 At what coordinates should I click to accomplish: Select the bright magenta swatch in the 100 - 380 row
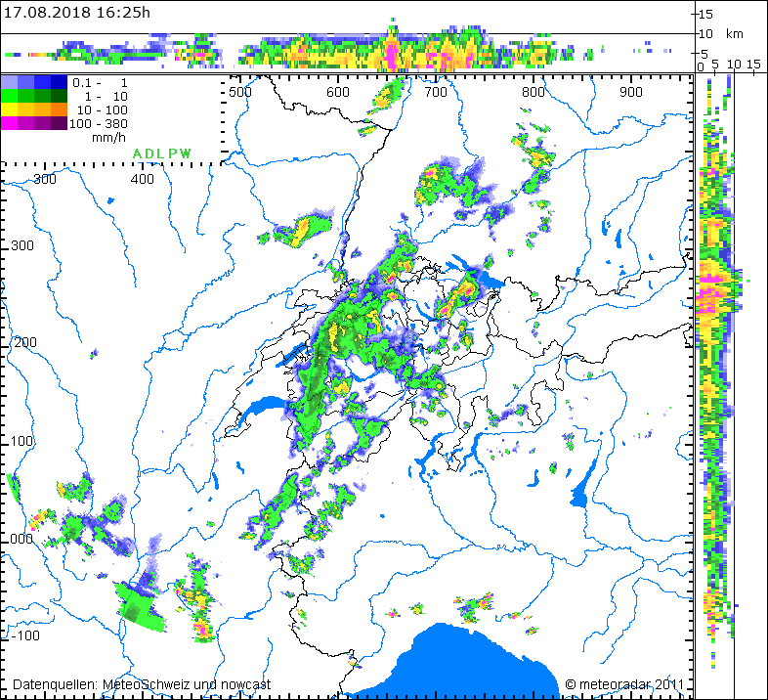tap(10, 123)
